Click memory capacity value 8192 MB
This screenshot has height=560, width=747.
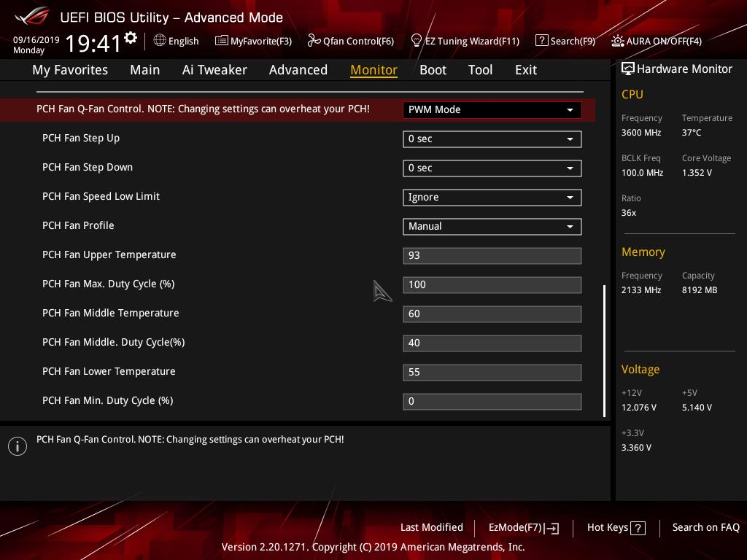click(x=700, y=290)
